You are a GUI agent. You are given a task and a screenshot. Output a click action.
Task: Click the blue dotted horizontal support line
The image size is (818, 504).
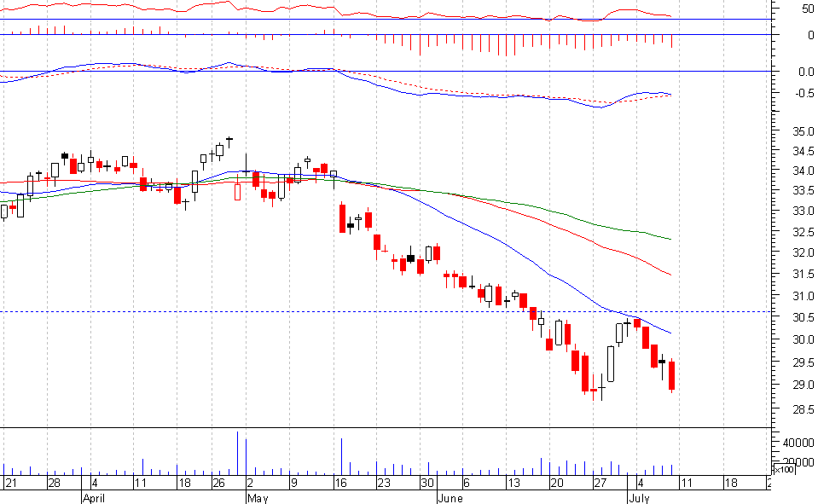[386, 311]
